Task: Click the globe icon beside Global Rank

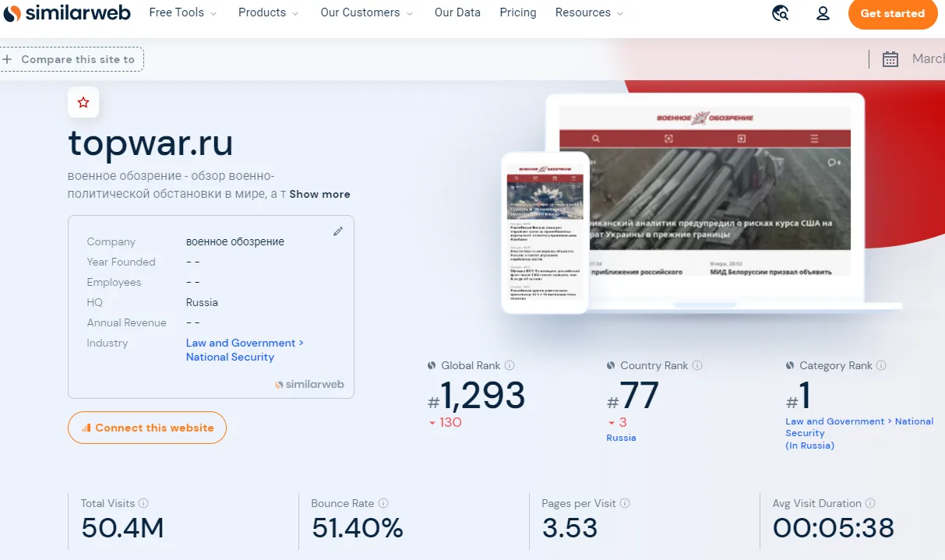Action: [x=432, y=365]
